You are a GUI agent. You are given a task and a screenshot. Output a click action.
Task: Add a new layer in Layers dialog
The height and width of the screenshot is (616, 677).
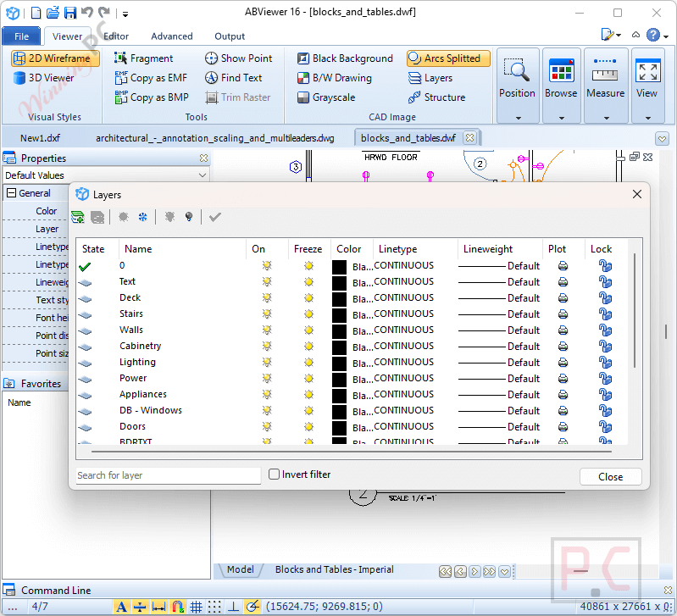point(78,217)
